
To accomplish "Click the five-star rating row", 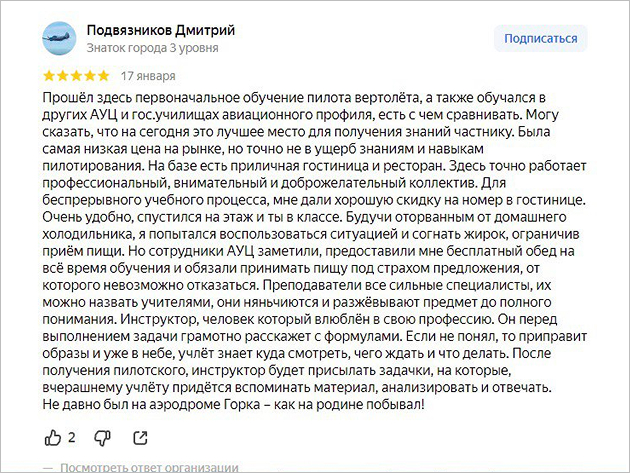I will [x=77, y=76].
